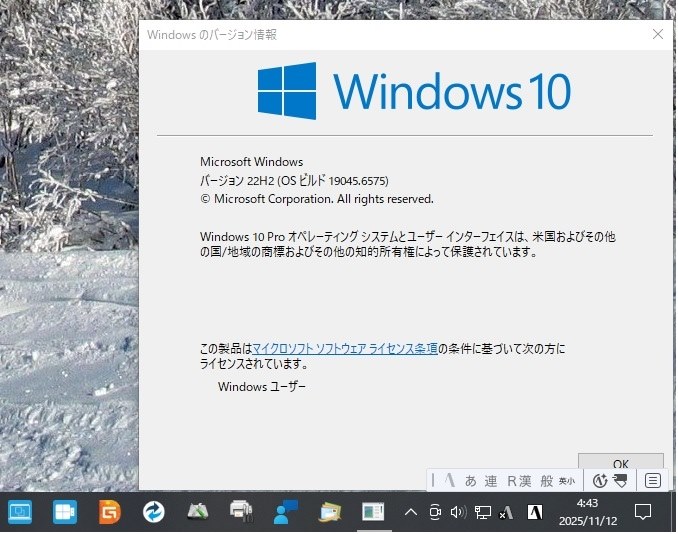Click the OK button in version dialog

click(x=620, y=461)
